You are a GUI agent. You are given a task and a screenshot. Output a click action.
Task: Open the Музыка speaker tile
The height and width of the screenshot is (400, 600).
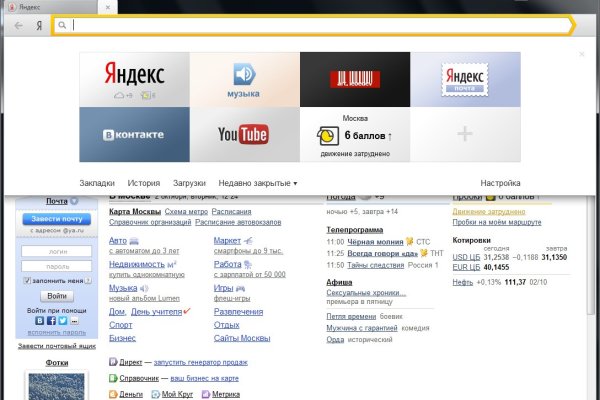point(244,79)
